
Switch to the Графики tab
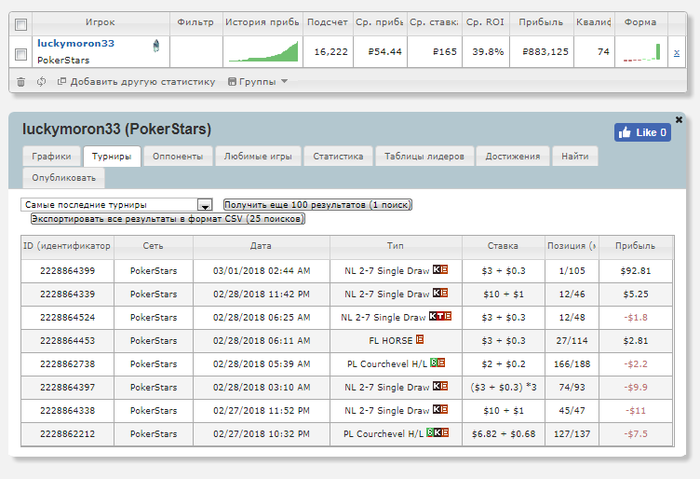(x=51, y=156)
